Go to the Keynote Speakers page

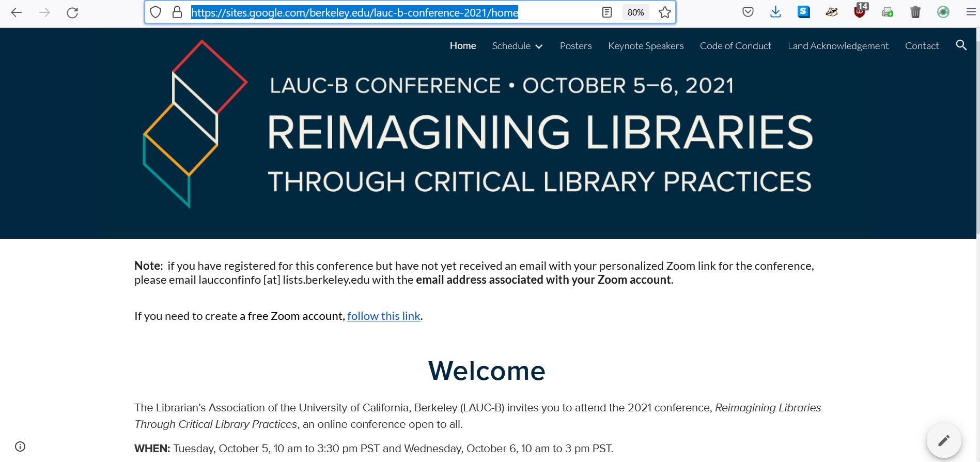coord(645,46)
